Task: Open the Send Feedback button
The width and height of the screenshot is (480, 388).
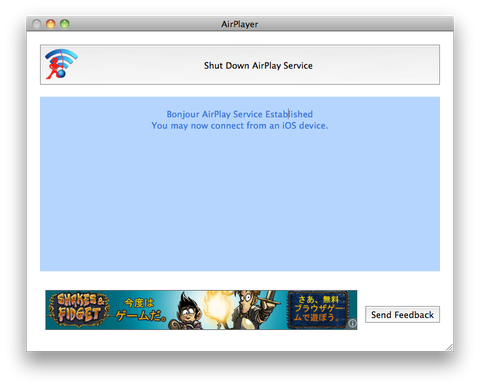Action: click(x=402, y=314)
